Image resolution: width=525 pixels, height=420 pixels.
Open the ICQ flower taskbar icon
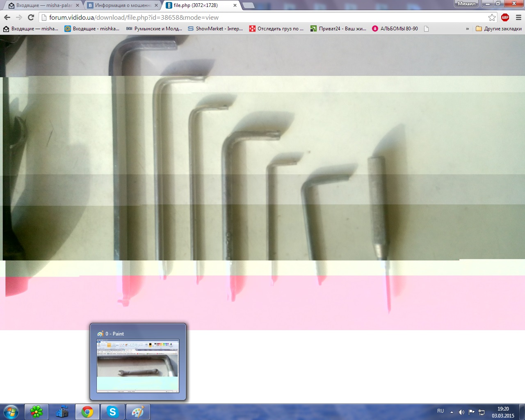(37, 412)
